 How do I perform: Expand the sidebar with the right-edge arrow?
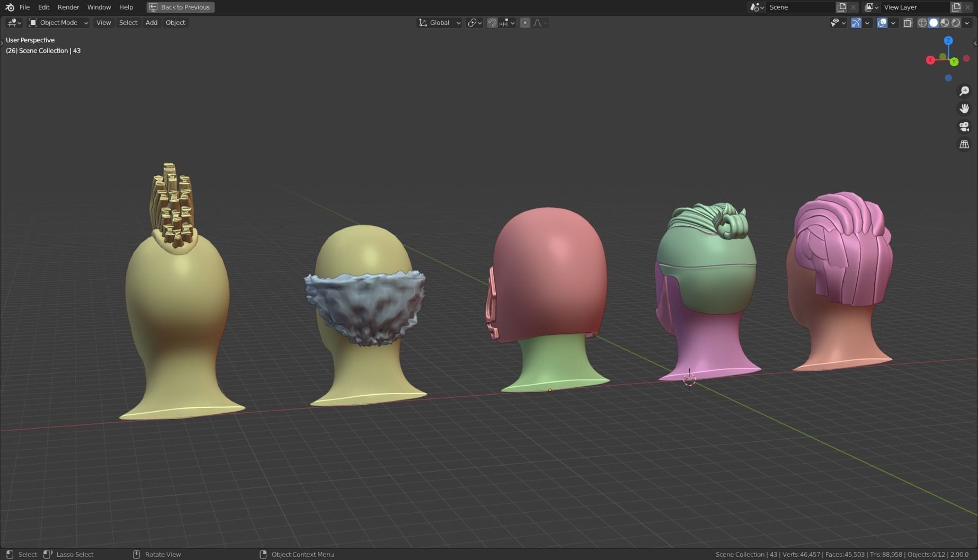(x=975, y=43)
